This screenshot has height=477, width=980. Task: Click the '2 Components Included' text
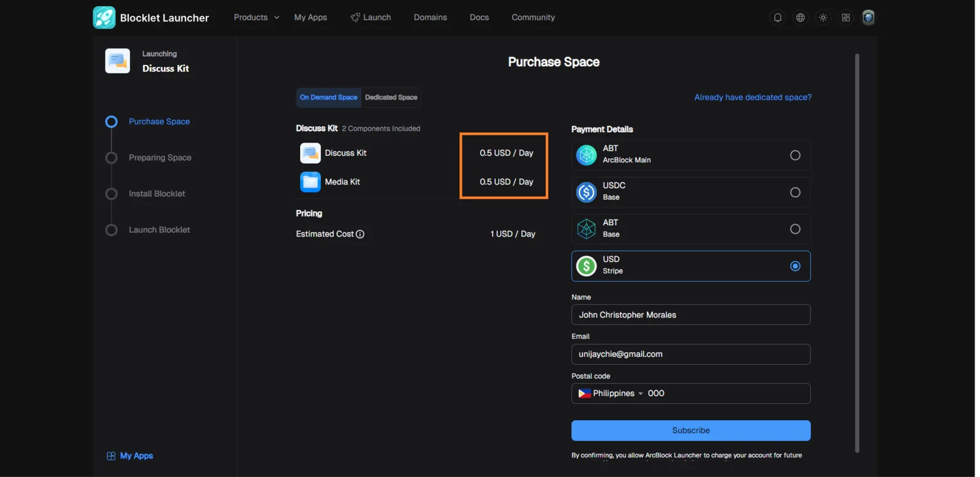[x=381, y=129]
